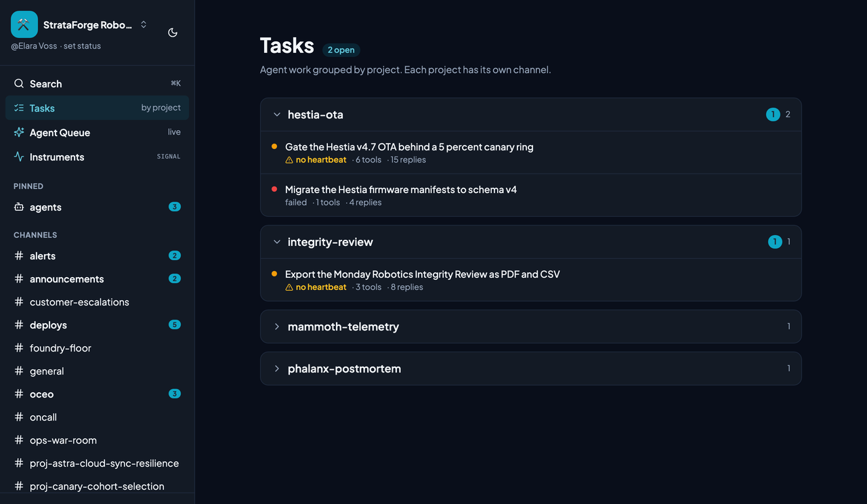
Task: Click the hash icon beside general
Action: 19,371
